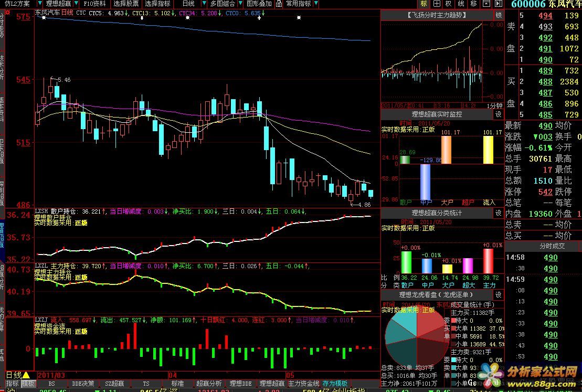Open the 日线 period dropdown arrow
The image size is (582, 392).
point(204,4)
